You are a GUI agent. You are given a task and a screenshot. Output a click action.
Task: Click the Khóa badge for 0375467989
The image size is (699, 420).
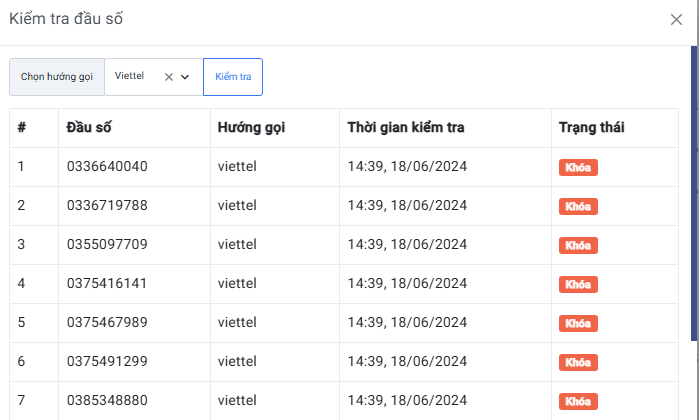pyautogui.click(x=578, y=324)
